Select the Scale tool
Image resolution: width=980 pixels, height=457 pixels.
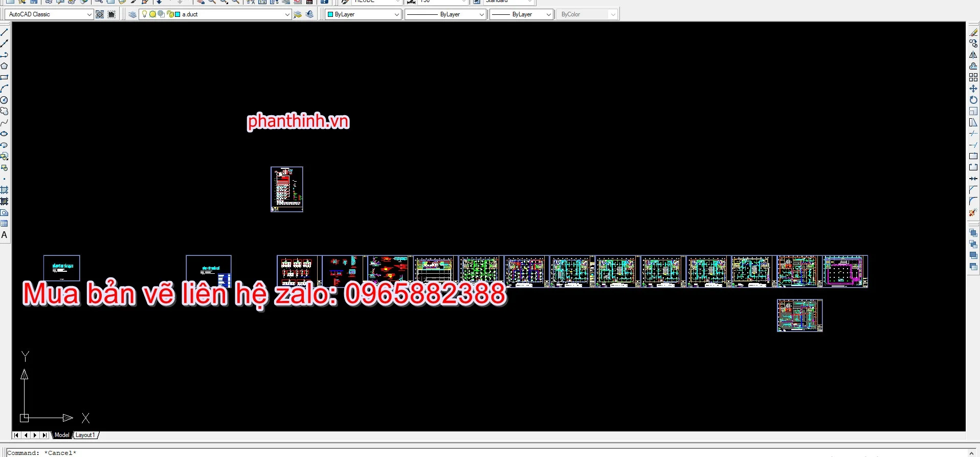973,111
